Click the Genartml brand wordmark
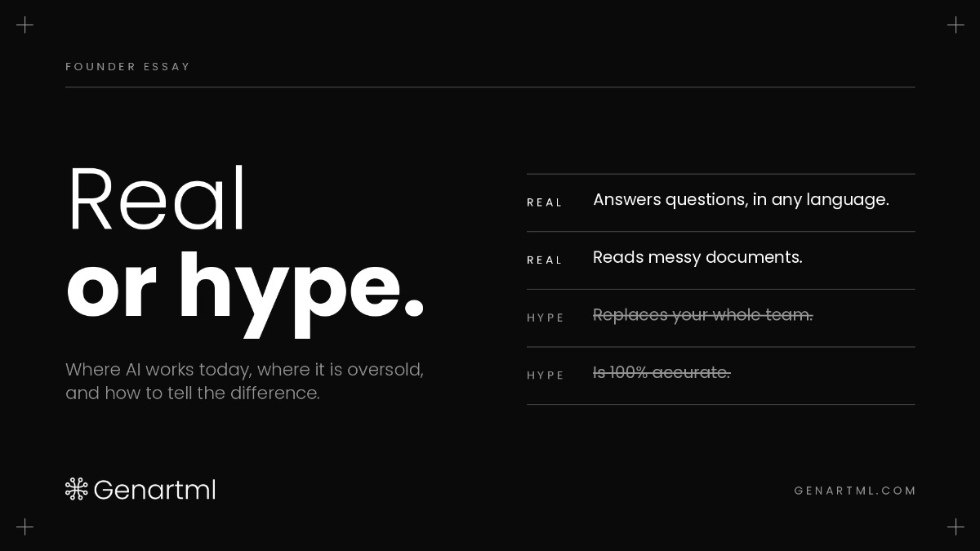 [154, 490]
